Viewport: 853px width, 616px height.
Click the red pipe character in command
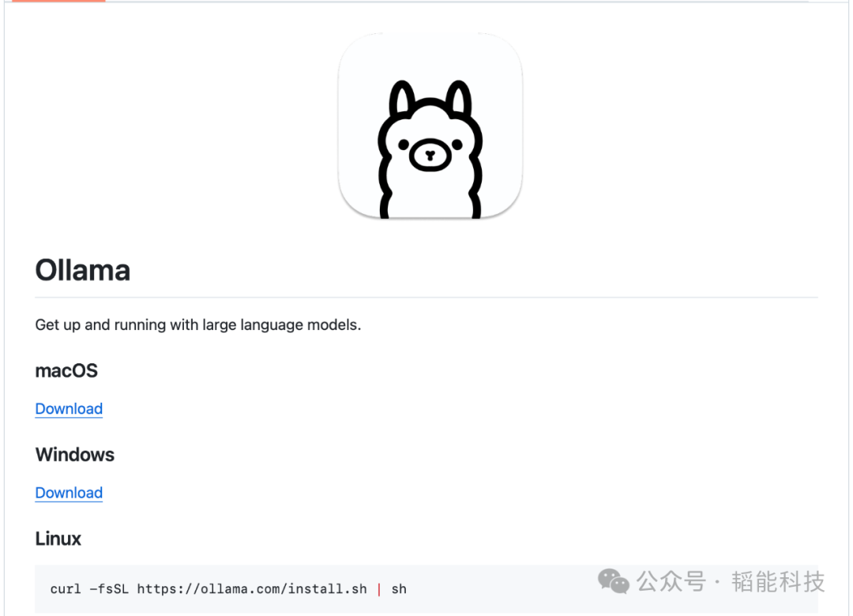[x=379, y=589]
